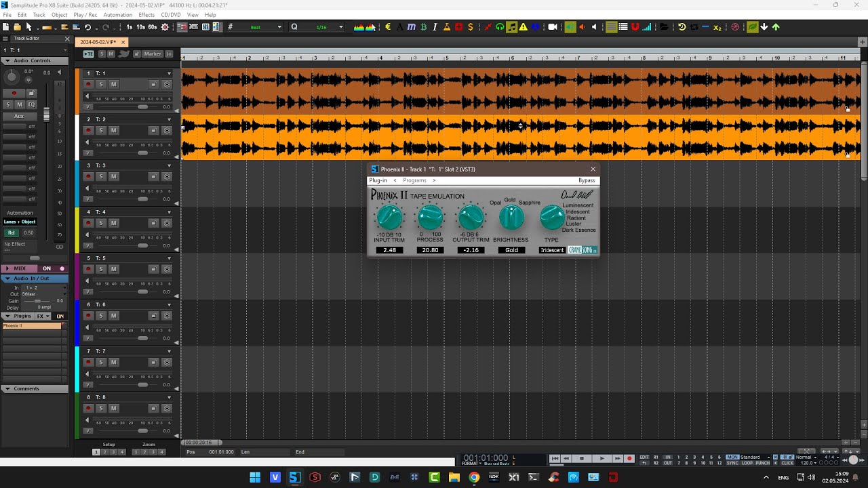Image resolution: width=868 pixels, height=488 pixels.
Task: Click the white down arrow icon
Action: [x=764, y=27]
